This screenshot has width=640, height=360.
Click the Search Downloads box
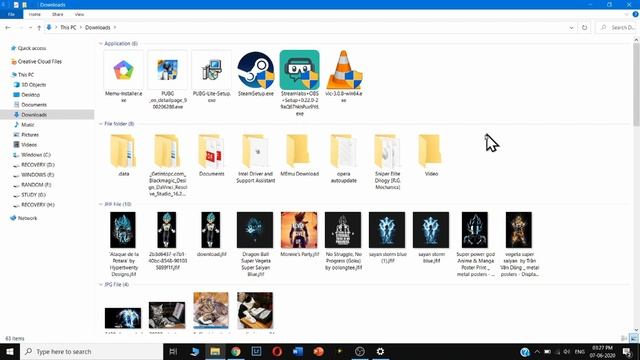pyautogui.click(x=618, y=27)
